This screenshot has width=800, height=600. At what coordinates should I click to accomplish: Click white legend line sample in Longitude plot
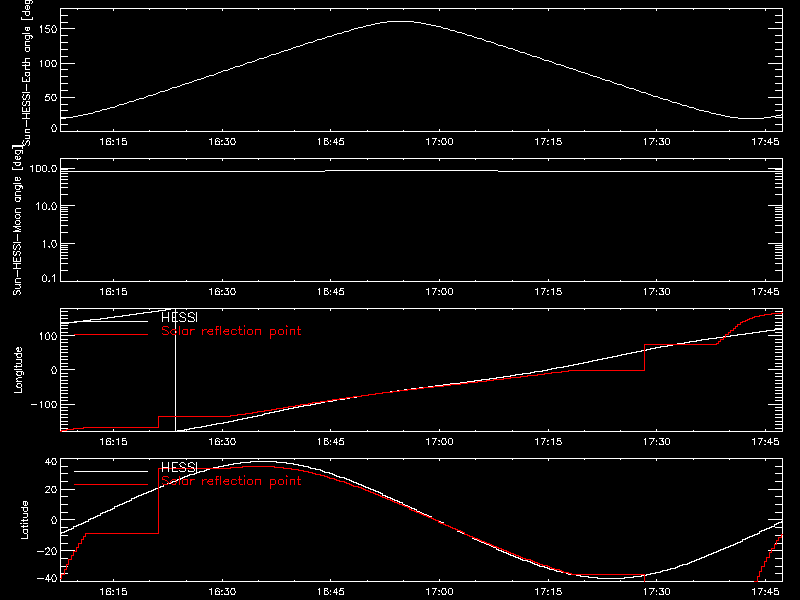pos(111,321)
